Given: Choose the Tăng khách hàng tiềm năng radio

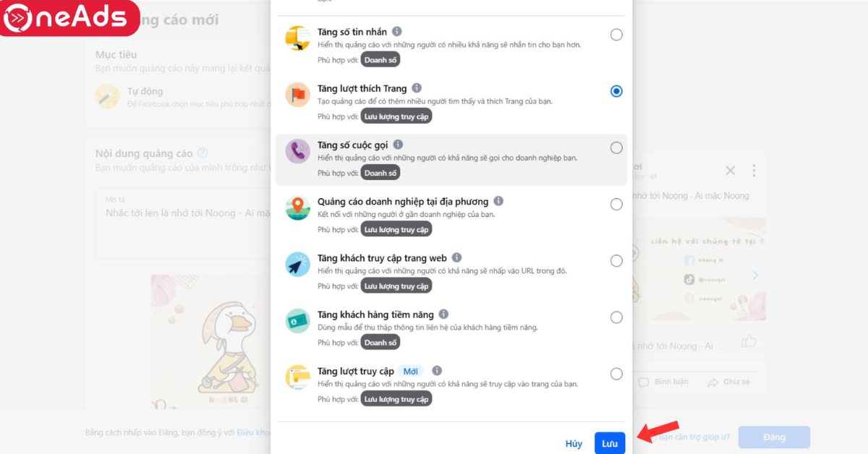Looking at the screenshot, I should [x=616, y=317].
